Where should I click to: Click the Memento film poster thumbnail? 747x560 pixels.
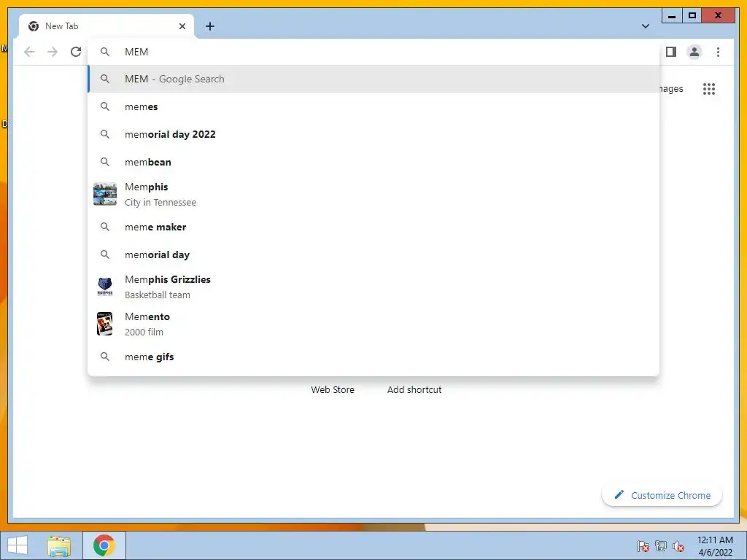point(105,324)
